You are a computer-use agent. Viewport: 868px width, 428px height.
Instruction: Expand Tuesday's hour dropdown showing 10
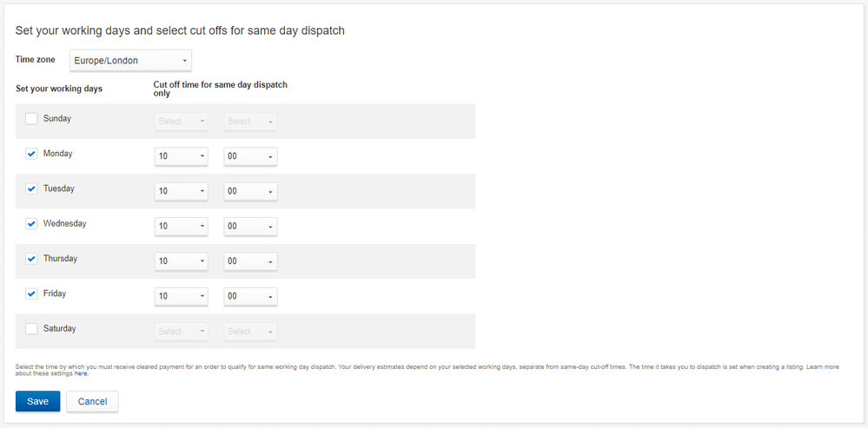(181, 191)
